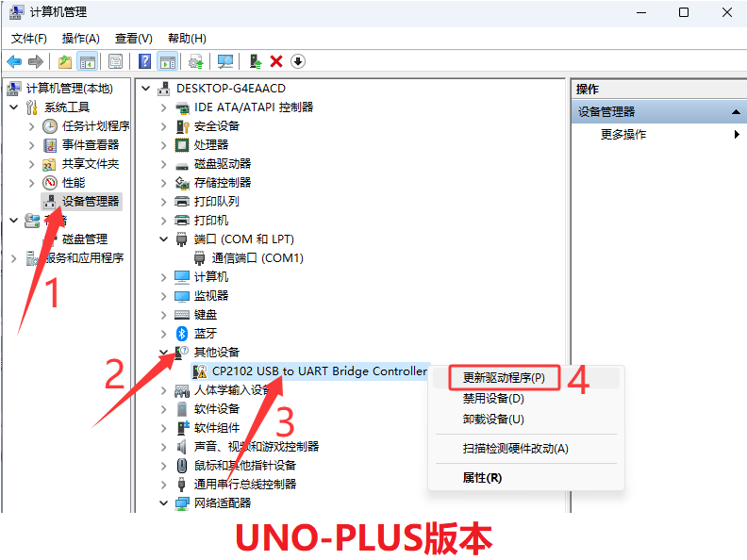747x560 pixels.
Task: Choose 更新驱动程序(P) from the context menu
Action: click(x=504, y=378)
